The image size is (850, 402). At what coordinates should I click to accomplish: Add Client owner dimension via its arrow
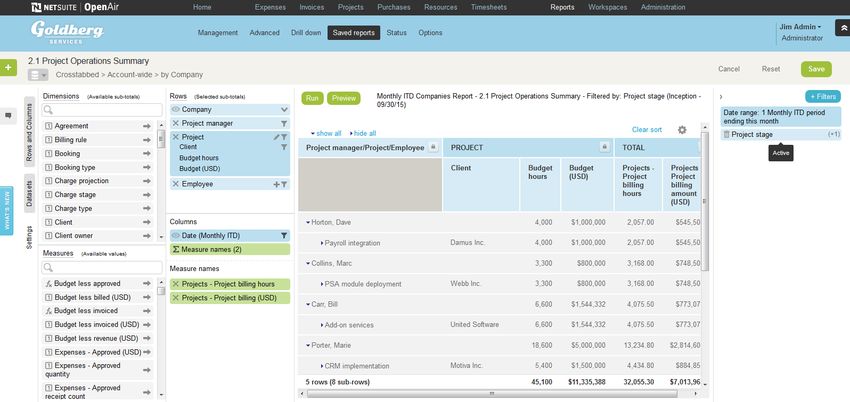click(146, 236)
